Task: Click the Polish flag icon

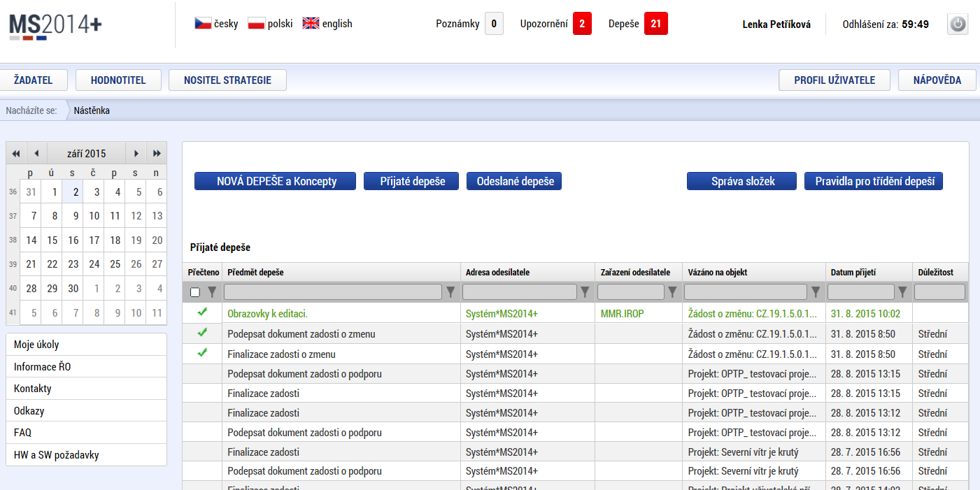Action: pos(256,24)
